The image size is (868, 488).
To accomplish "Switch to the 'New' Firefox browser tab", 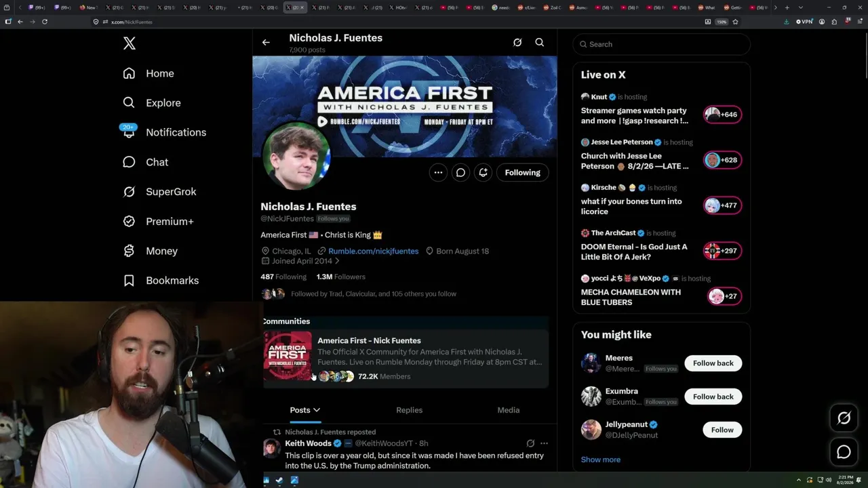I will [88, 7].
